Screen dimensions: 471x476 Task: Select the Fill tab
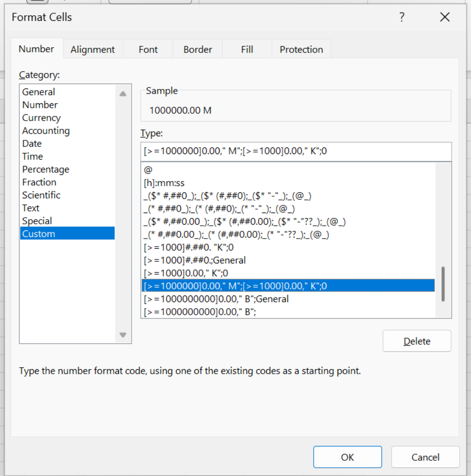coord(247,49)
